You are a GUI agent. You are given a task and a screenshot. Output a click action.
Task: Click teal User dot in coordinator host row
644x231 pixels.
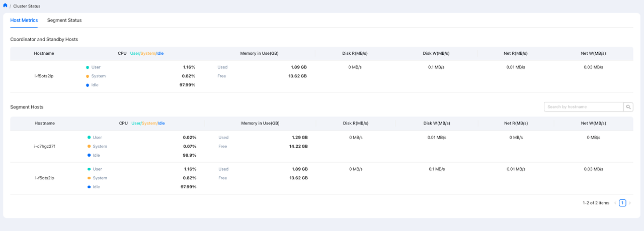(88, 67)
